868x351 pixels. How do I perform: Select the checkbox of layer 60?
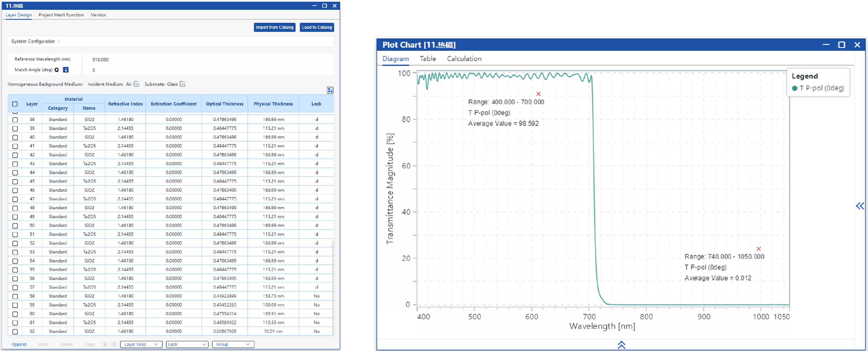15,314
